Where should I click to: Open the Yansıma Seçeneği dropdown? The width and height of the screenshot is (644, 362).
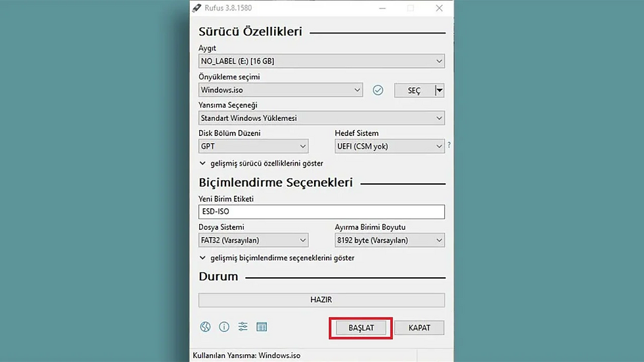tap(321, 118)
